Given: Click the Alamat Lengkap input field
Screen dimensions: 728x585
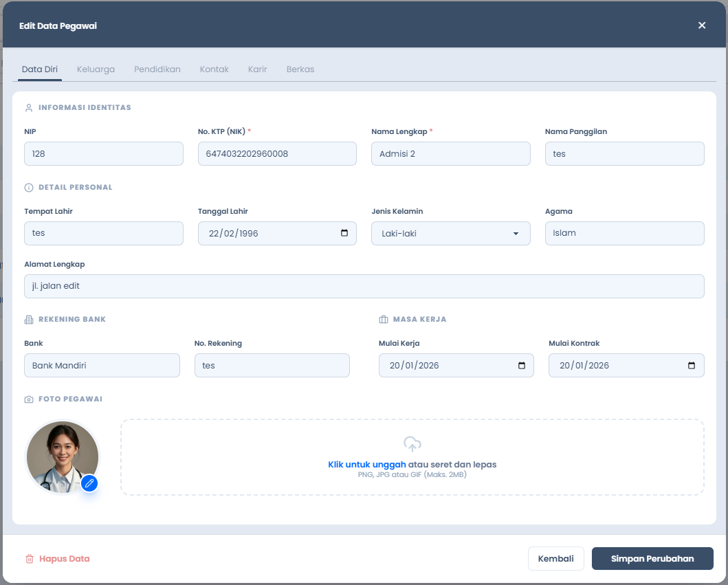Looking at the screenshot, I should point(364,286).
